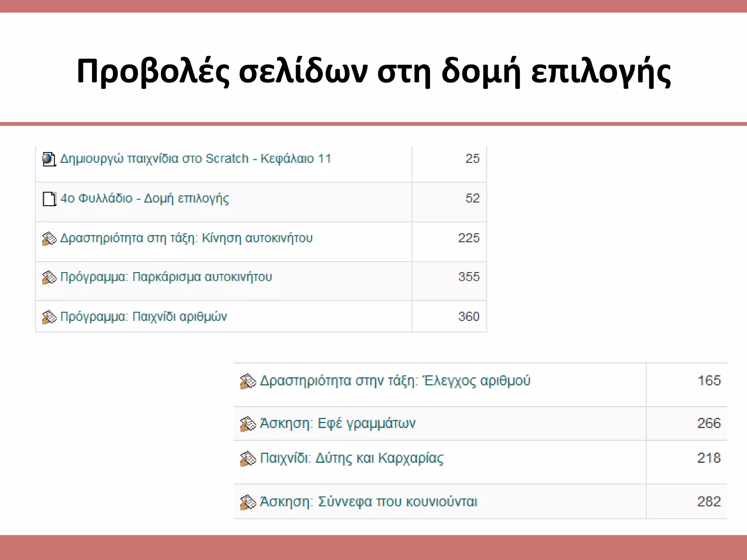This screenshot has height=560, width=747.
Task: Open link Δημιουργώ παιχνίδια στο Scratch - Κεφάλαιο 11
Action: (196, 159)
